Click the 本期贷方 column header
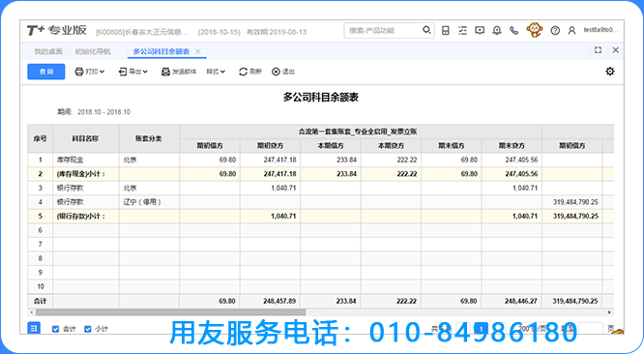Viewport: 644px width, 354px height. click(391, 146)
